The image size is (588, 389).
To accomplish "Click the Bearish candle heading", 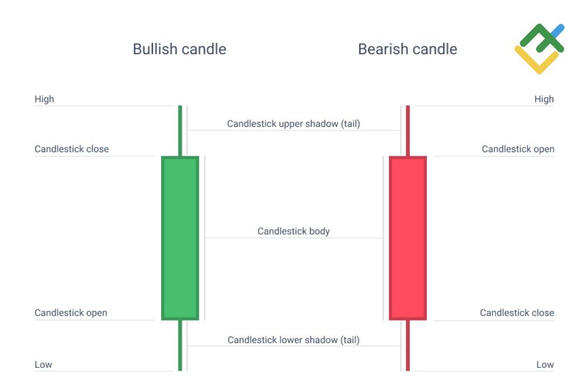I will (x=407, y=49).
